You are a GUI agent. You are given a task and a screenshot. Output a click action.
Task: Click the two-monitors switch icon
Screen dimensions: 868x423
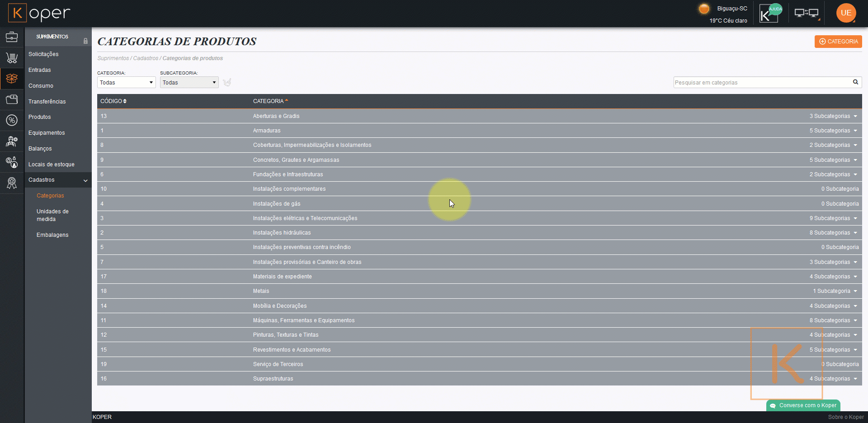click(806, 13)
